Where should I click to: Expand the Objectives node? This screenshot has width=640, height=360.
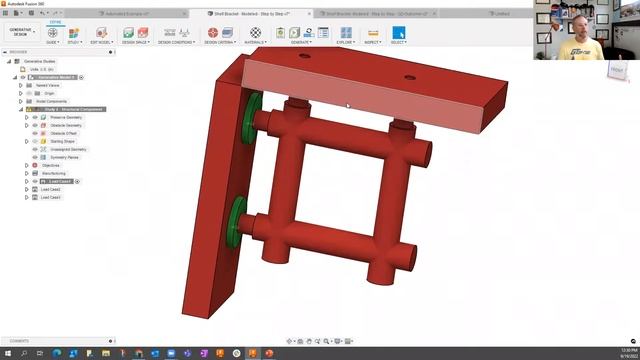click(x=27, y=165)
